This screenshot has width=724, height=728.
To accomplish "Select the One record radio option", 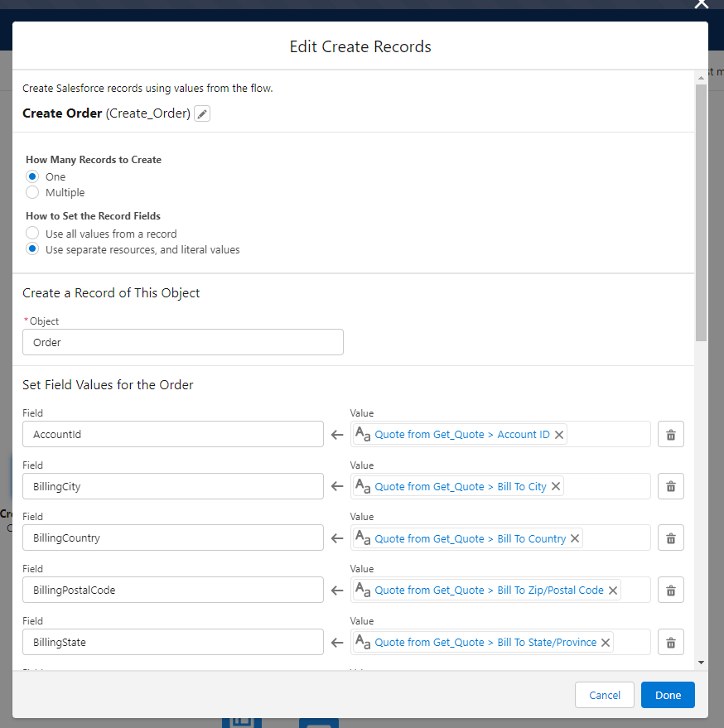I will point(32,176).
